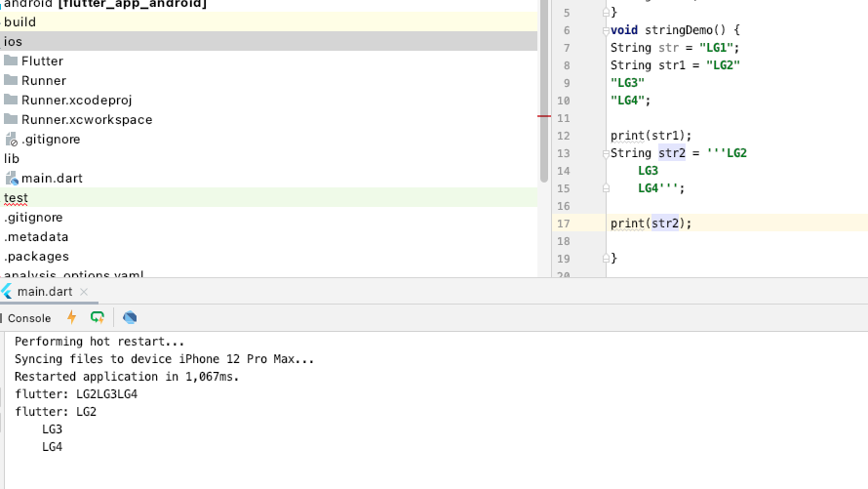868x489 pixels.
Task: Click the fold end marker on line 15
Action: (x=607, y=188)
